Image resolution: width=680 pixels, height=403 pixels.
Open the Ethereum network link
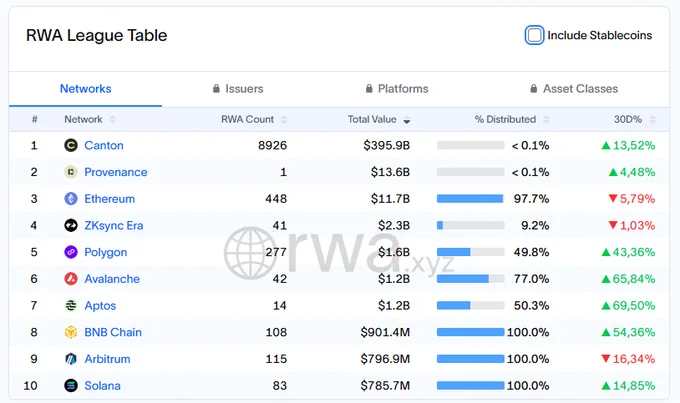pyautogui.click(x=109, y=199)
